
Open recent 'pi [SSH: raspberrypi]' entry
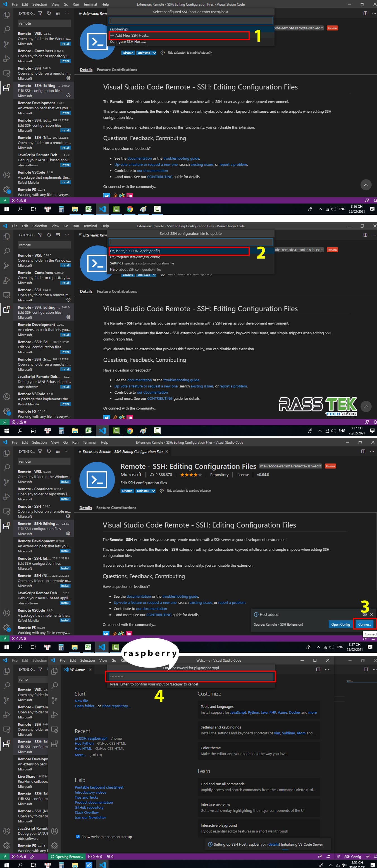pyautogui.click(x=91, y=738)
